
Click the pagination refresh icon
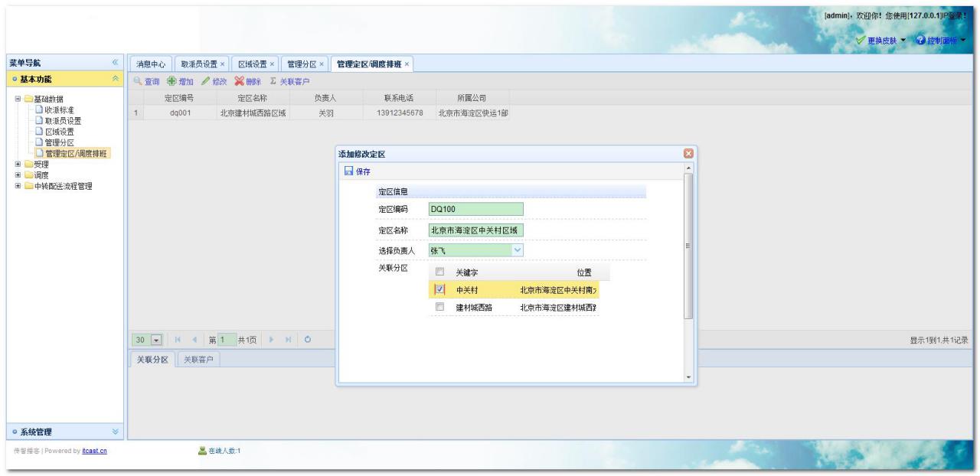point(306,340)
